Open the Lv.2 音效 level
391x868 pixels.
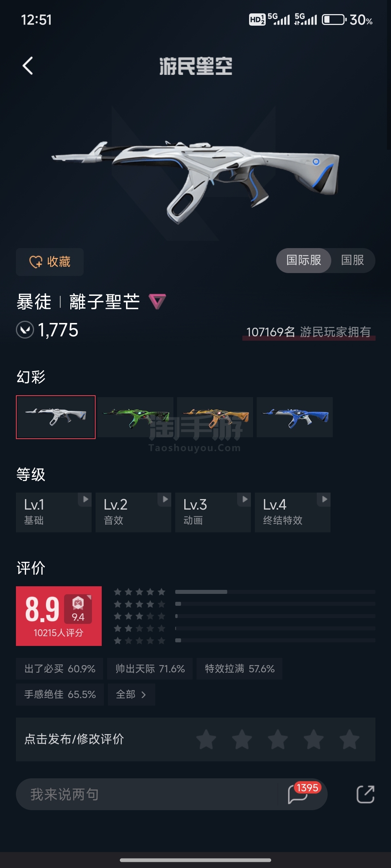[133, 512]
